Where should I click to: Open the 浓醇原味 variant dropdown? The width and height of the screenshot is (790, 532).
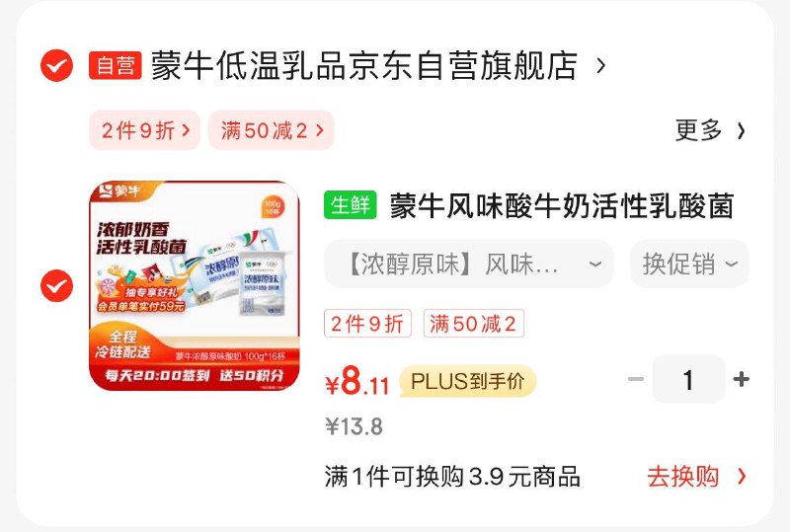click(x=468, y=264)
